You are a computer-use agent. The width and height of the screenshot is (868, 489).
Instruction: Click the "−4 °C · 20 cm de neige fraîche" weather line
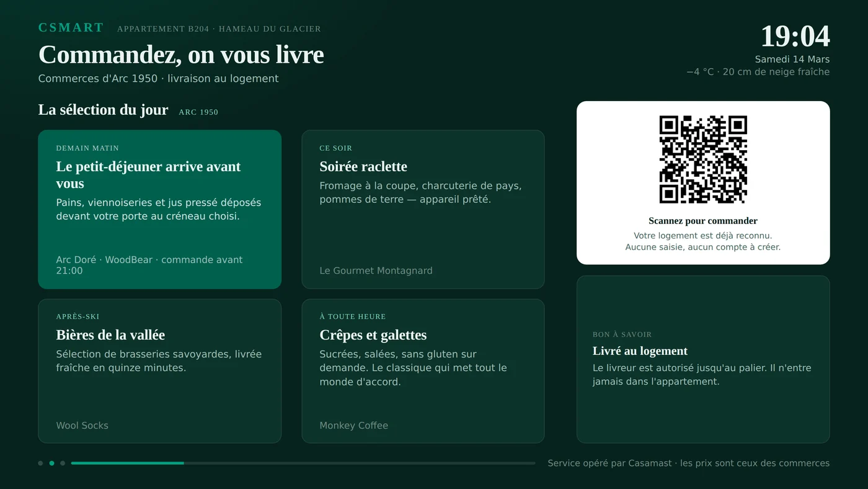[x=758, y=72]
